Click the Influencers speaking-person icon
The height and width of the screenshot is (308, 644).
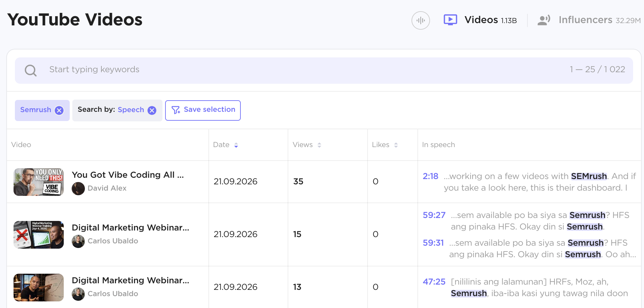pos(544,20)
